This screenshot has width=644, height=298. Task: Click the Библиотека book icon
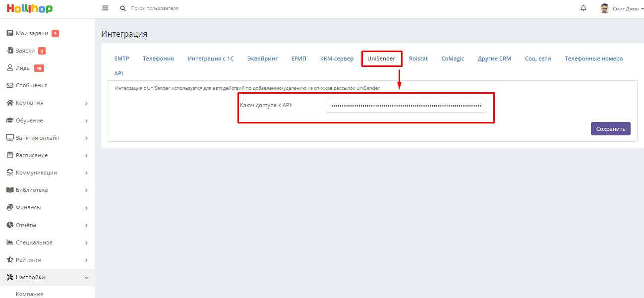tap(9, 190)
